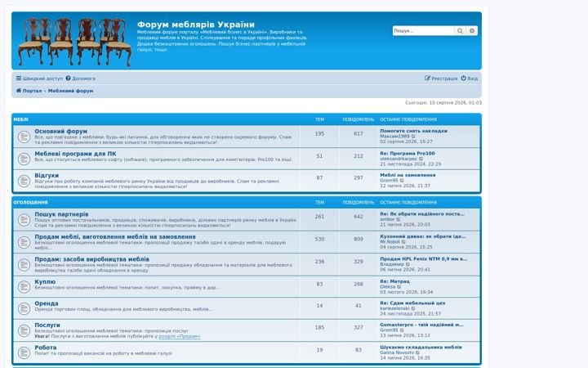Viewport: 588px width, 368px height.
Task: Click forum status icon for Основний форум
Action: coord(24,137)
